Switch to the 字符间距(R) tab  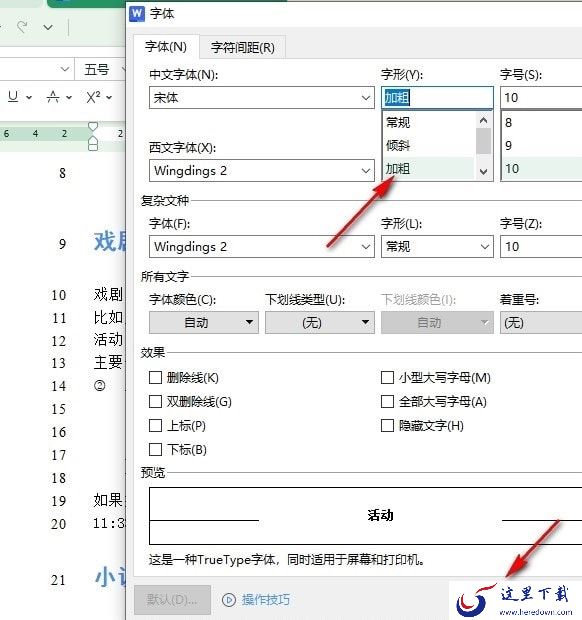(x=242, y=47)
